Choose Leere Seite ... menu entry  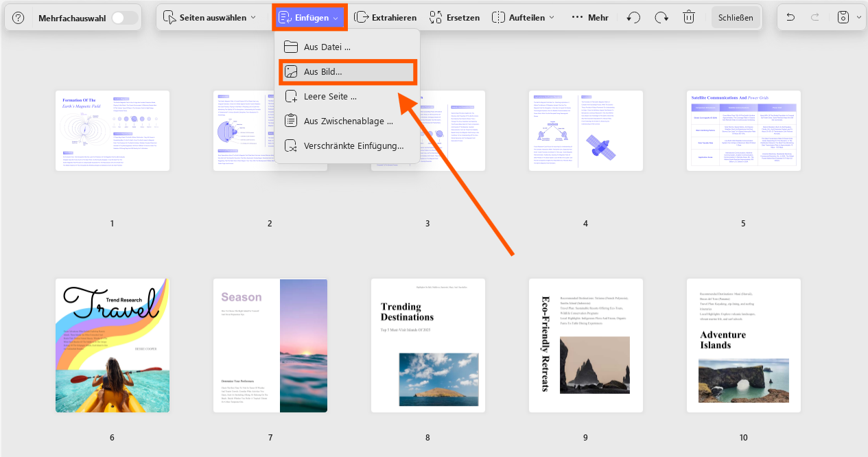coord(347,97)
